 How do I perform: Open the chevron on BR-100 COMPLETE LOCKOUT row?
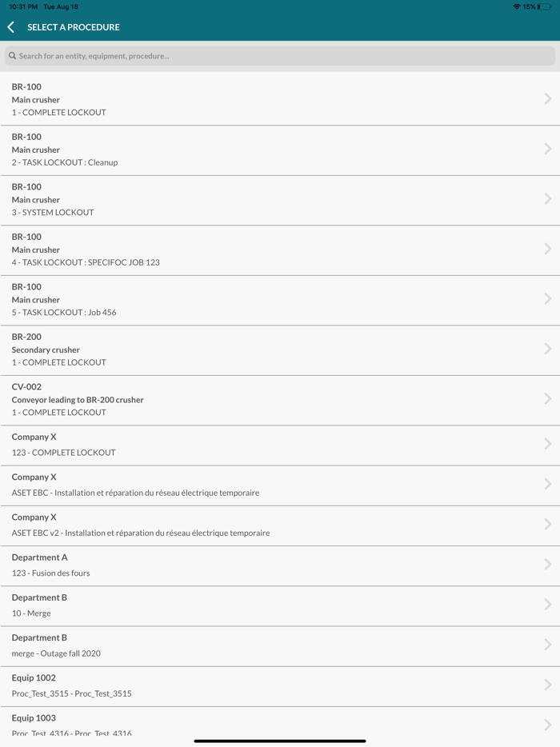(547, 99)
